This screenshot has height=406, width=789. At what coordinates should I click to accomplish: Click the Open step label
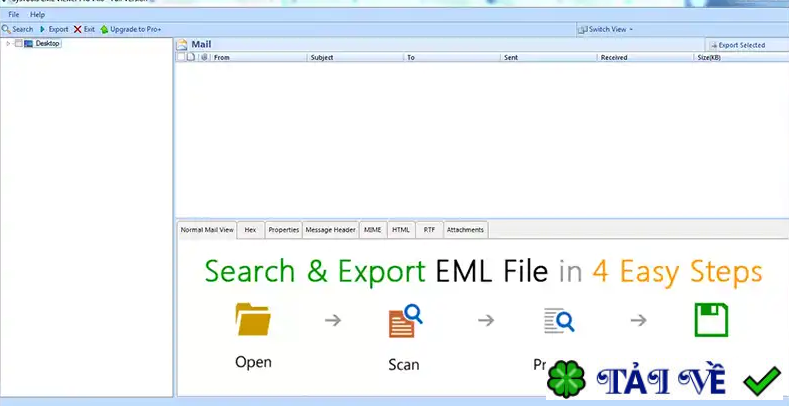coord(253,363)
